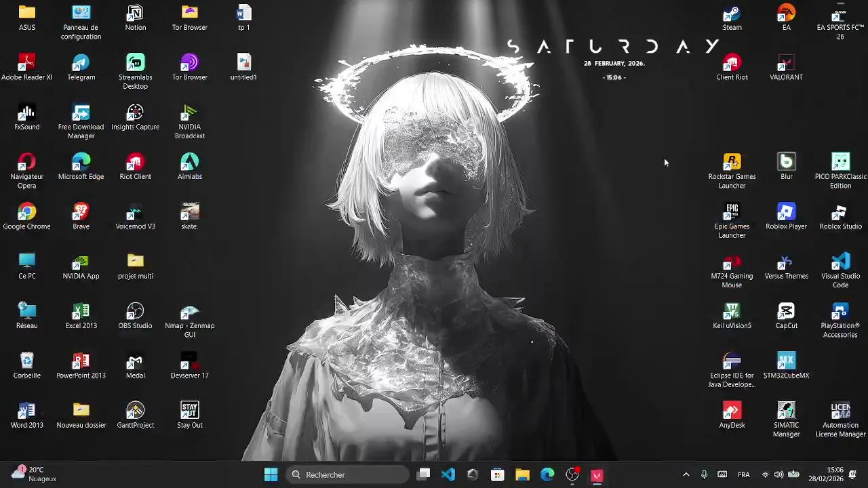Open Epic Games Launcher shortcut
The width and height of the screenshot is (868, 488).
pos(732,221)
